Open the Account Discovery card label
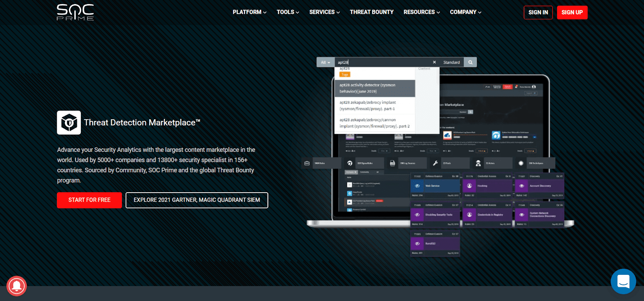 [540, 186]
